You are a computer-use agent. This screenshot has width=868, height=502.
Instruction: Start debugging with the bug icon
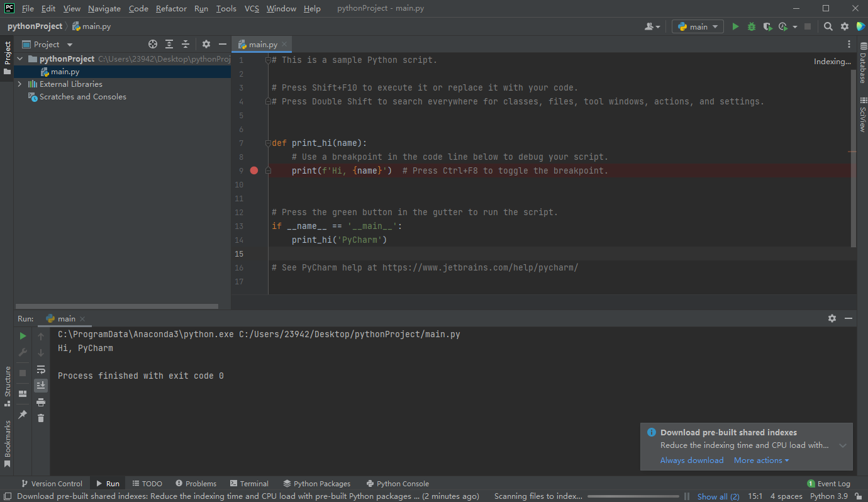click(752, 26)
